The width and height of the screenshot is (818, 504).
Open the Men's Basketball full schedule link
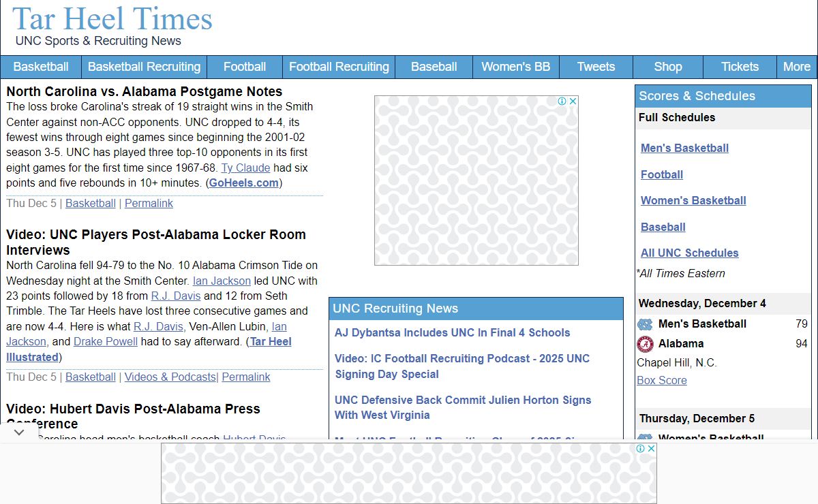click(684, 148)
